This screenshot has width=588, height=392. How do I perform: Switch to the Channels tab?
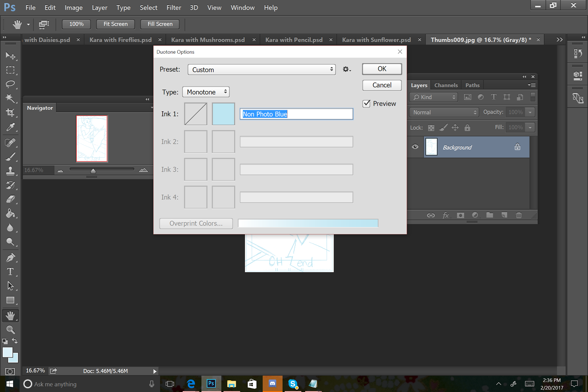tap(446, 85)
